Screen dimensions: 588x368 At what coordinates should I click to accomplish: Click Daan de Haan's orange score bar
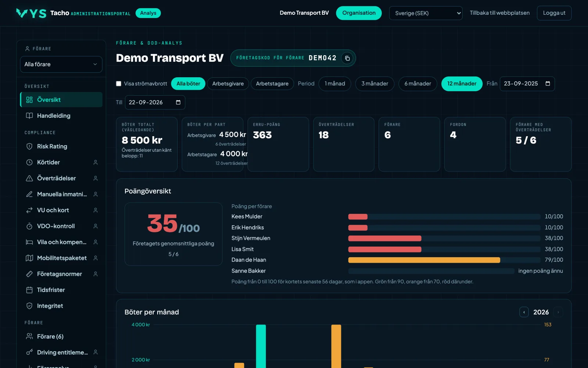[424, 260]
